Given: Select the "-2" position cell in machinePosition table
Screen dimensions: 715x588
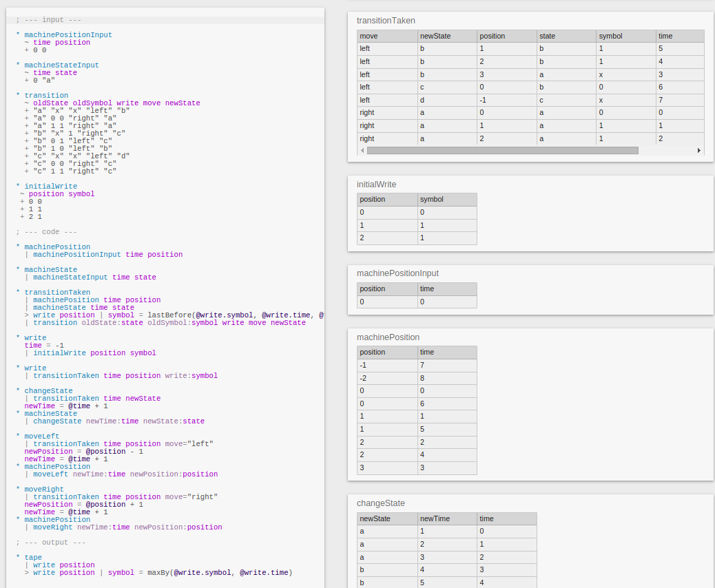Looking at the screenshot, I should click(x=386, y=378).
